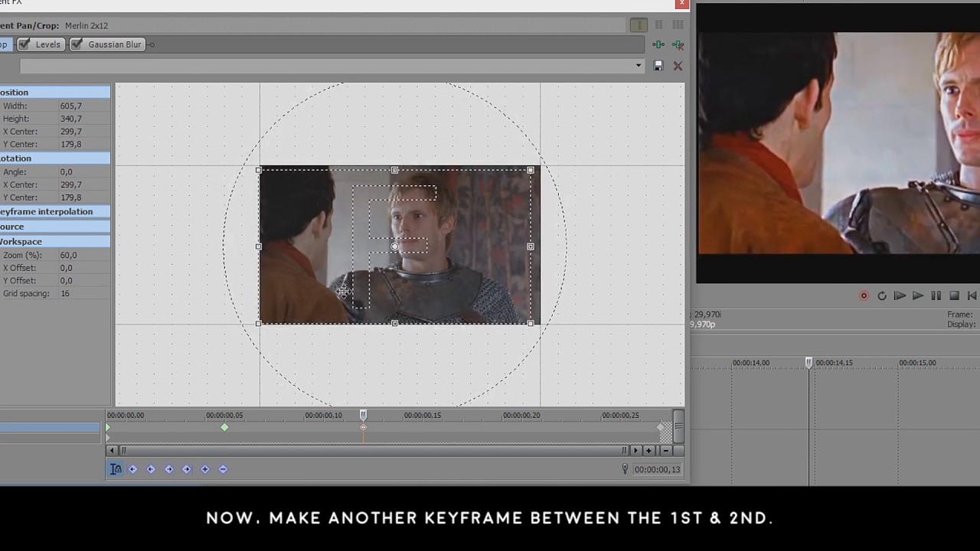Pause playback in the preview window
This screenshot has height=551, width=980.
(936, 296)
